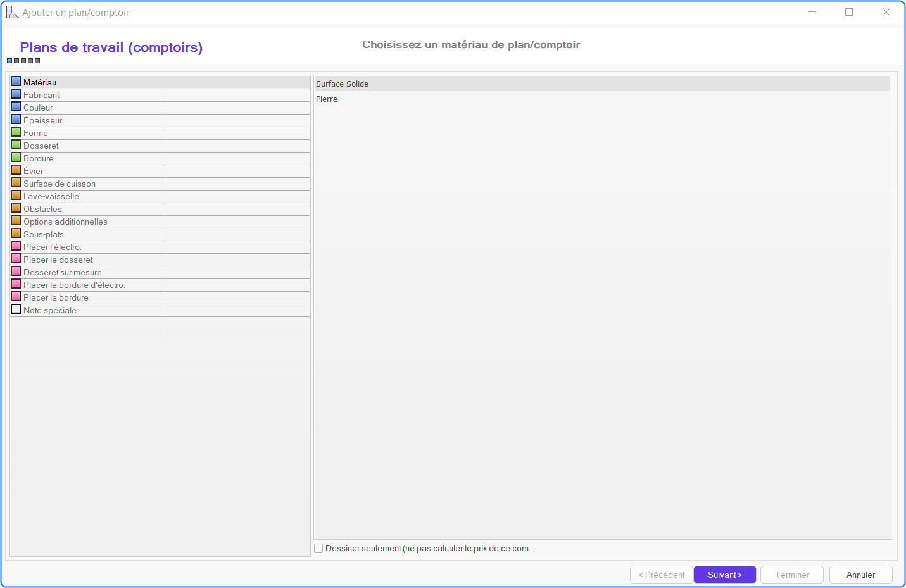Select the Évier step row
Viewport: 906px width, 588px height.
click(x=160, y=171)
